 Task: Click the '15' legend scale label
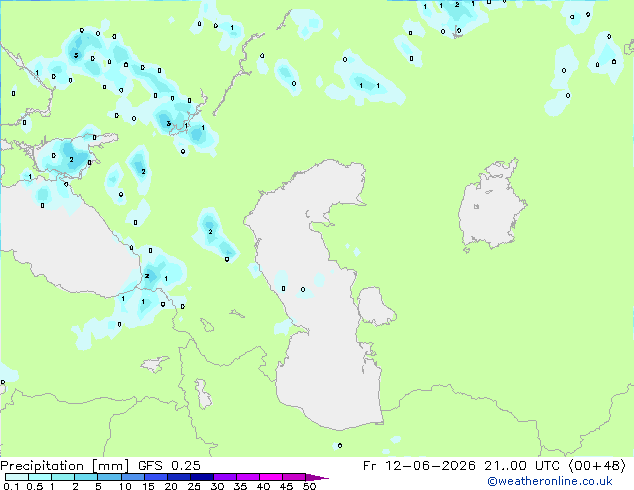pos(148,486)
